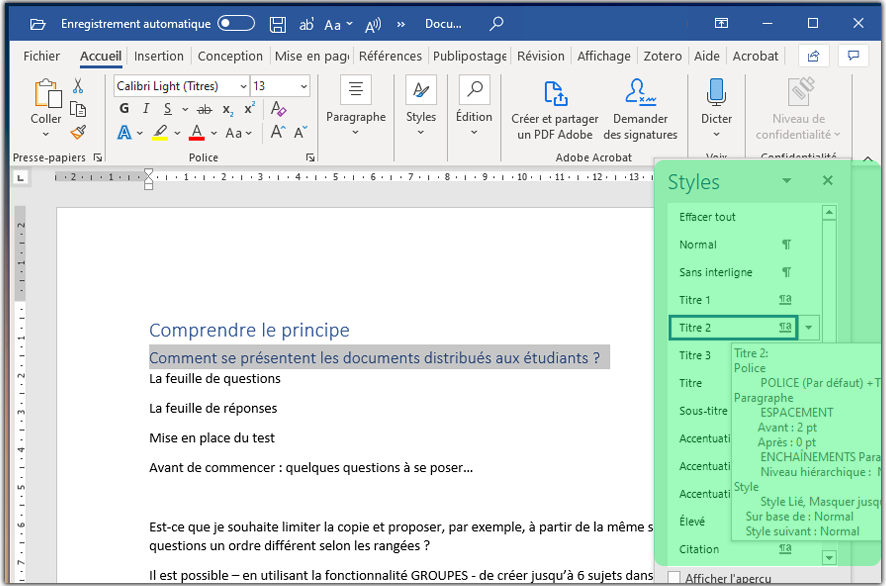The height and width of the screenshot is (586, 886).
Task: Toggle superscript formatting
Action: tap(249, 108)
